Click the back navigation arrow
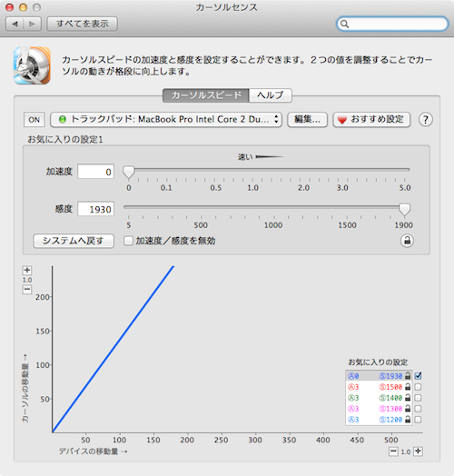454x476 pixels. (15, 24)
